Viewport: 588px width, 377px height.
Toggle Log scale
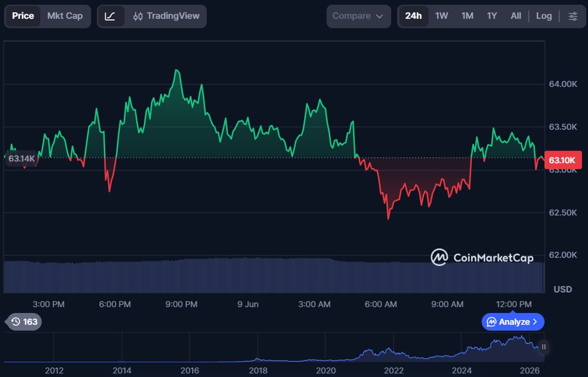tap(544, 16)
